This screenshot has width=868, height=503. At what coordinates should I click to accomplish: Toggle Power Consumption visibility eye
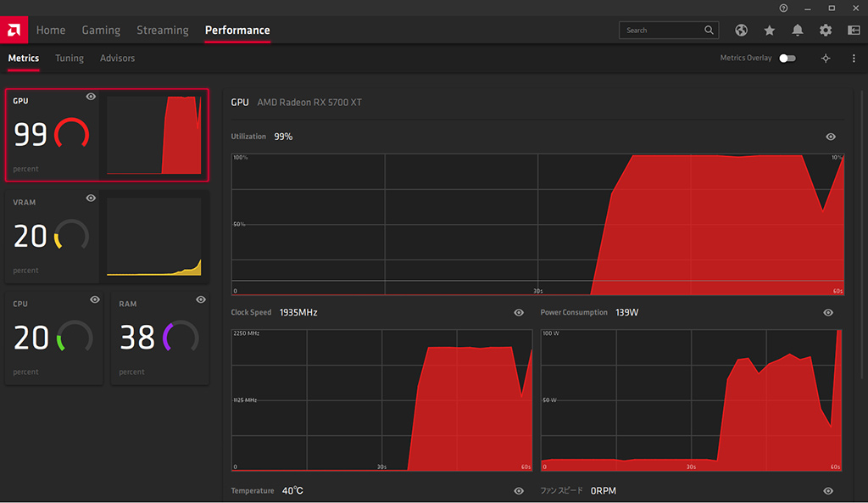click(828, 312)
